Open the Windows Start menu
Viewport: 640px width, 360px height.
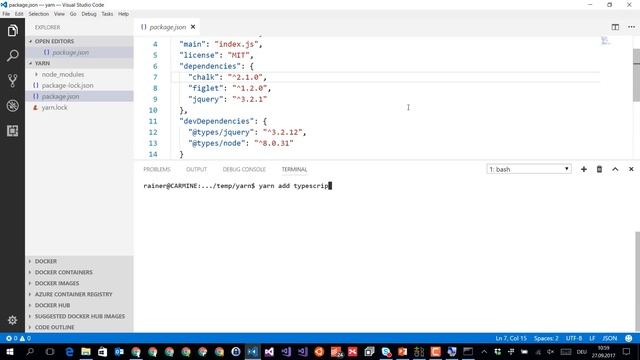(10, 351)
